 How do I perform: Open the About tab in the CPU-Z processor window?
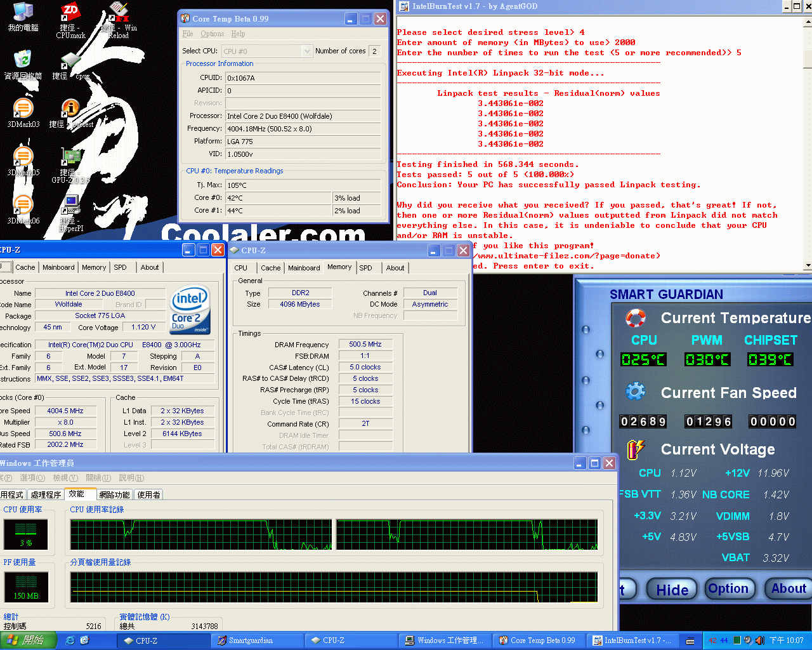(150, 267)
